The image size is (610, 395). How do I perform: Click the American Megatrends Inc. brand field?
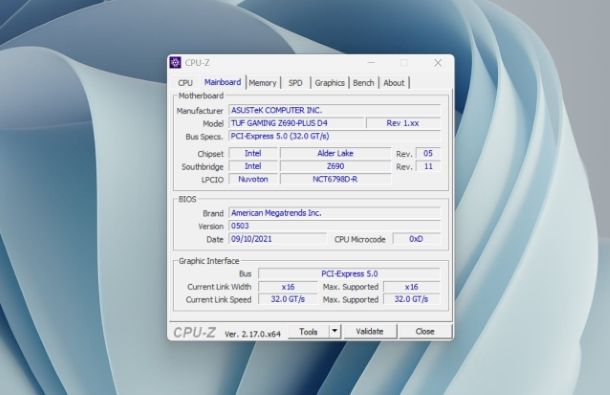pyautogui.click(x=334, y=213)
